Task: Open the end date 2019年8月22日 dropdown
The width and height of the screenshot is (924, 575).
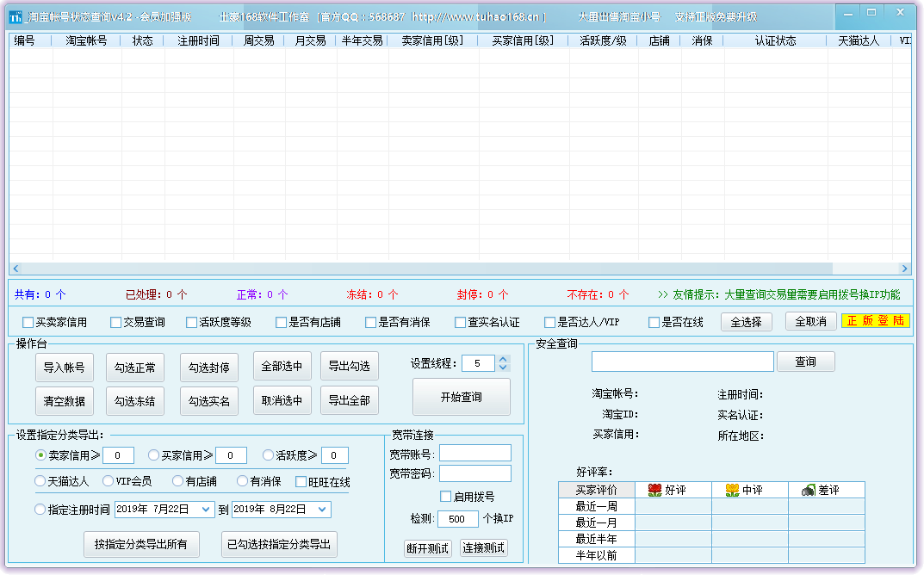Action: click(322, 510)
